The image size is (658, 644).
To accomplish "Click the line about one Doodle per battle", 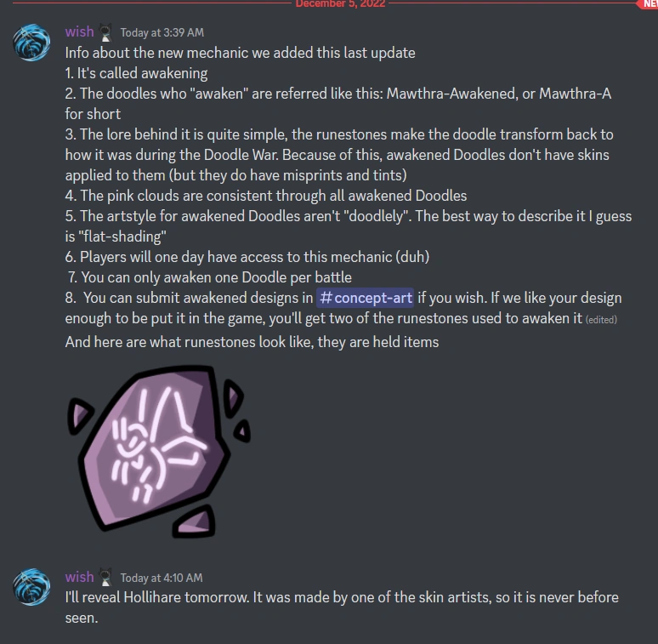I will click(210, 277).
